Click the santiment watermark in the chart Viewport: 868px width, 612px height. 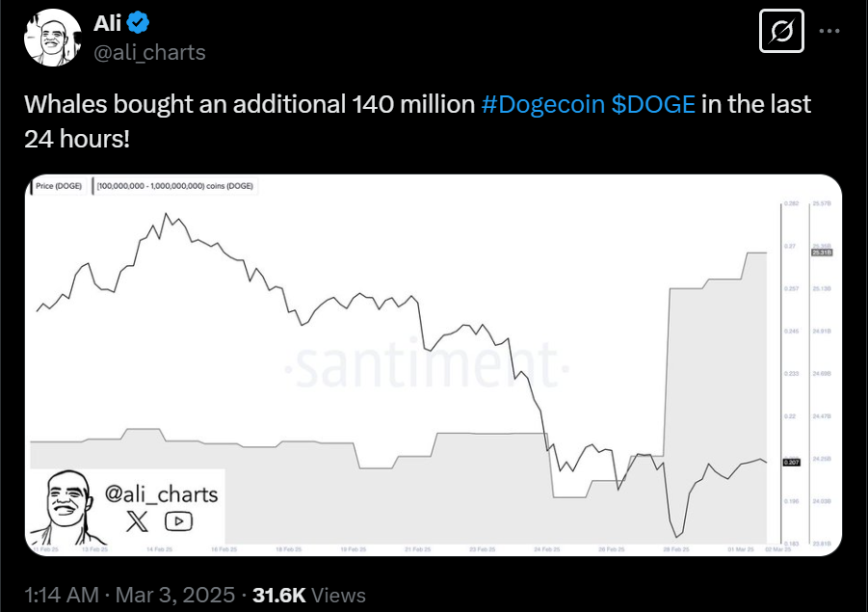click(x=424, y=367)
